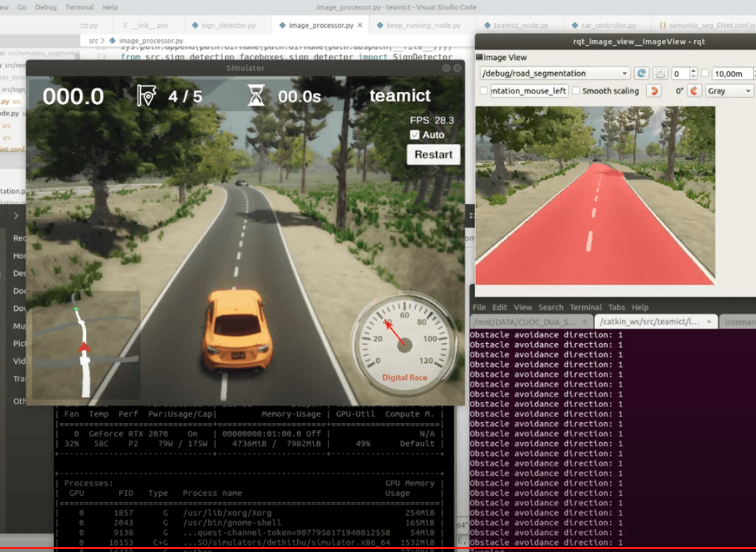The width and height of the screenshot is (756, 552).
Task: Click the rotate image right icon
Action: [693, 91]
